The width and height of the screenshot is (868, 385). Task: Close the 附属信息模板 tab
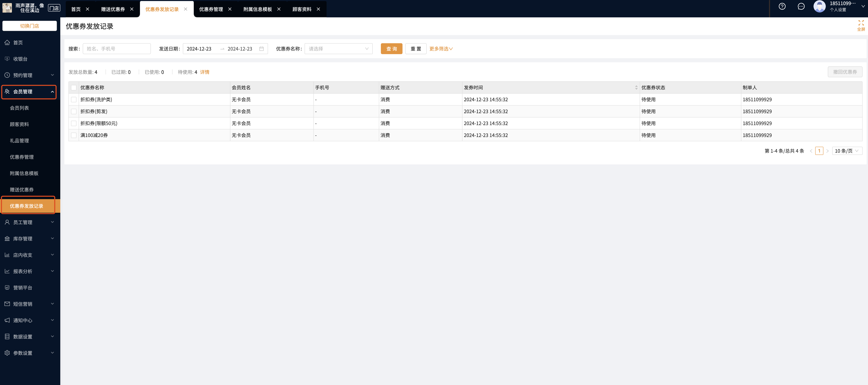tap(279, 9)
